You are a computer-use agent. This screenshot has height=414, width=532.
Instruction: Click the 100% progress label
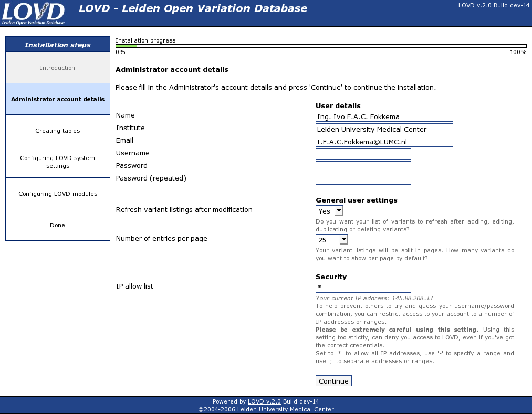tap(518, 52)
